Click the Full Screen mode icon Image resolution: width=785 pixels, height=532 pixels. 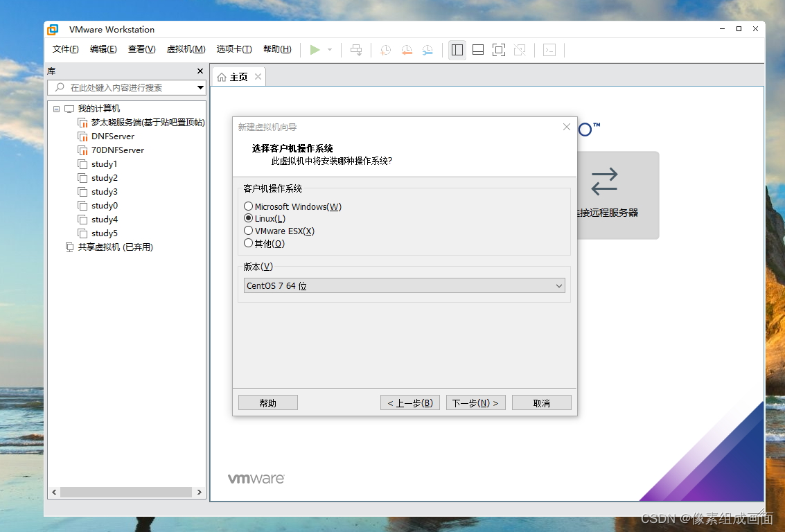(x=499, y=50)
